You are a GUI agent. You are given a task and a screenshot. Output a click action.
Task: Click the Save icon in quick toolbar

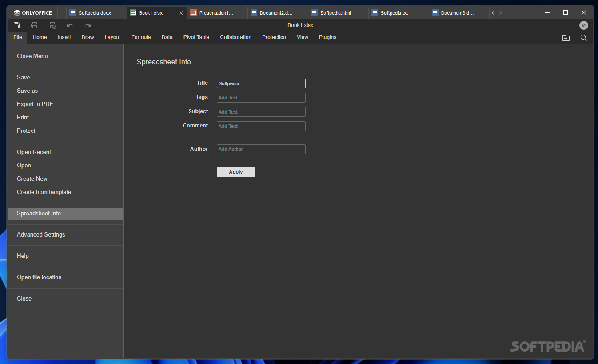[17, 25]
